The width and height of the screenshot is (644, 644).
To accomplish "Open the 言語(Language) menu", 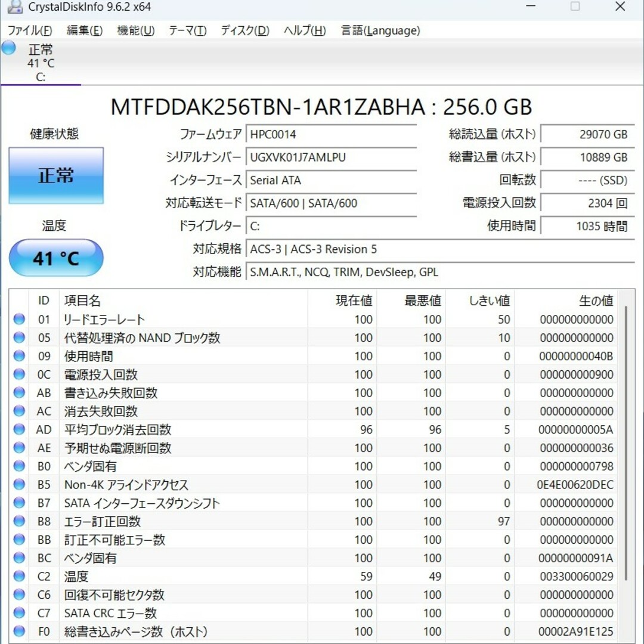I will [380, 30].
